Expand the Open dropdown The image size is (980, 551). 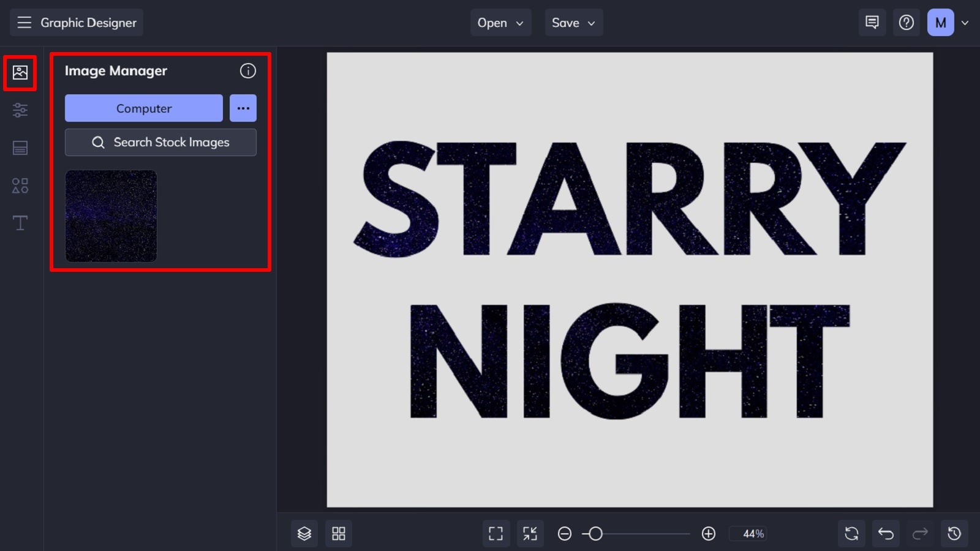point(500,23)
